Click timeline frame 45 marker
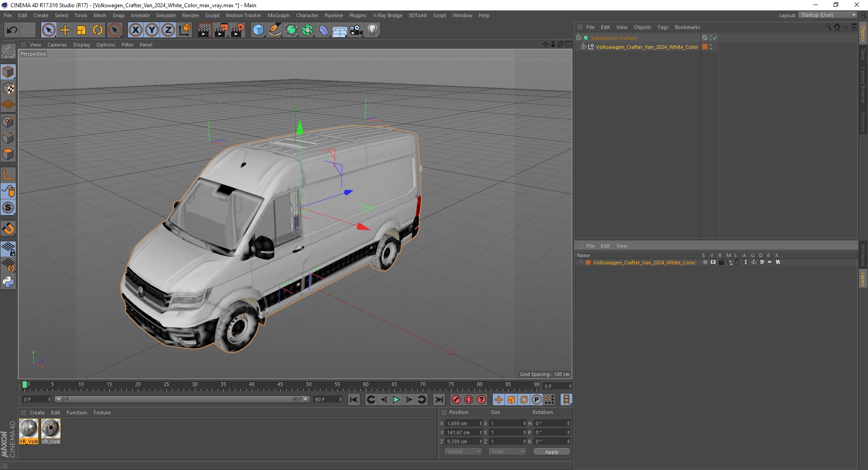 coord(280,385)
